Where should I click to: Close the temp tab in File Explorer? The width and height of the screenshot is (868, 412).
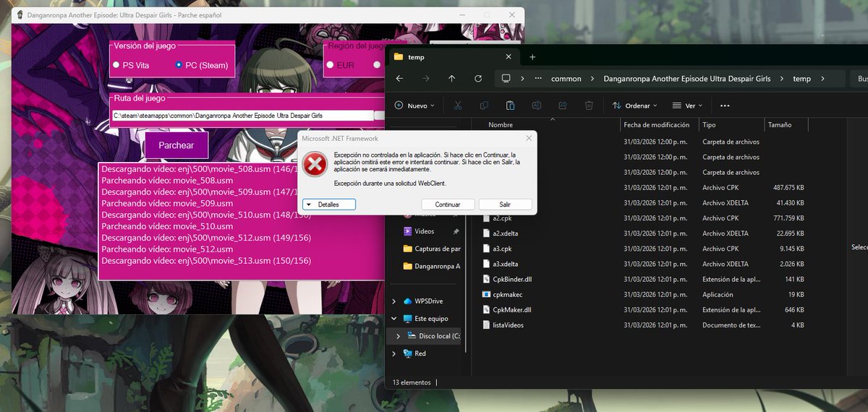click(x=509, y=57)
